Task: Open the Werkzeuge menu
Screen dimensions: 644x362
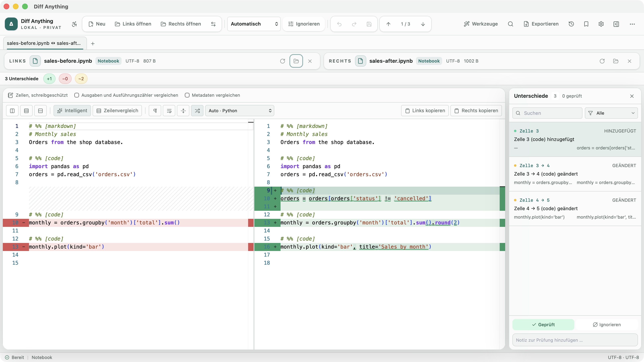Action: pos(481,24)
